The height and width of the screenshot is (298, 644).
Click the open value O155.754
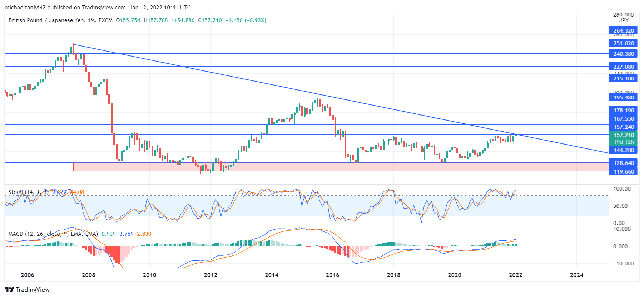(128, 20)
